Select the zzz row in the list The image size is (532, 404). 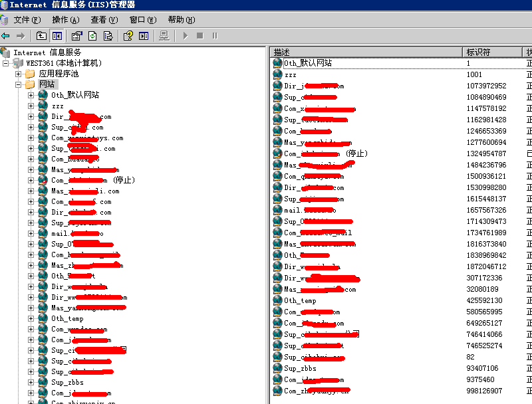[291, 74]
